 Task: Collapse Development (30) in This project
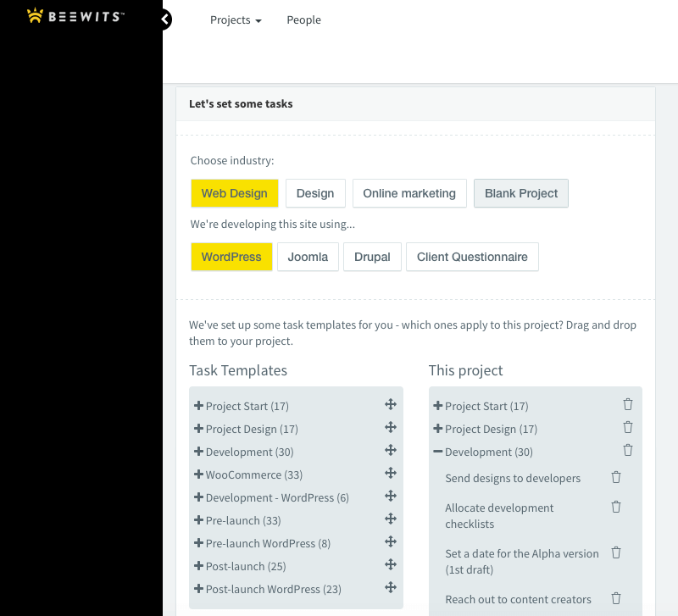437,452
